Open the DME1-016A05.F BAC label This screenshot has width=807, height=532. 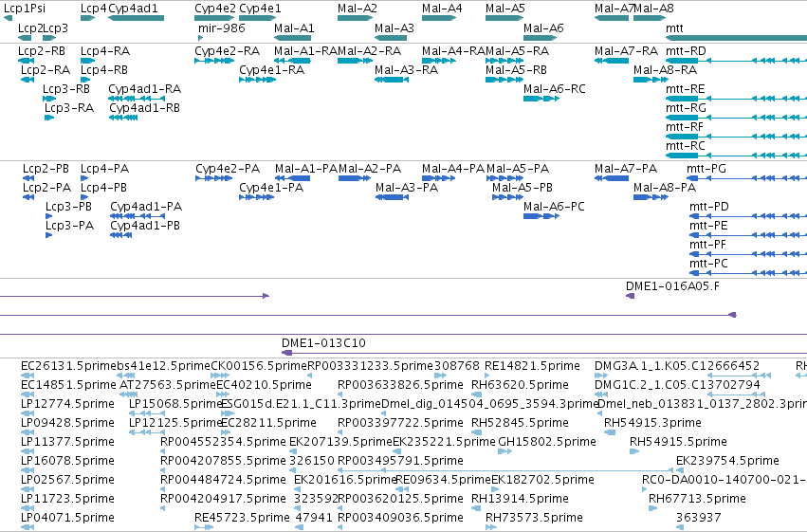(x=672, y=286)
